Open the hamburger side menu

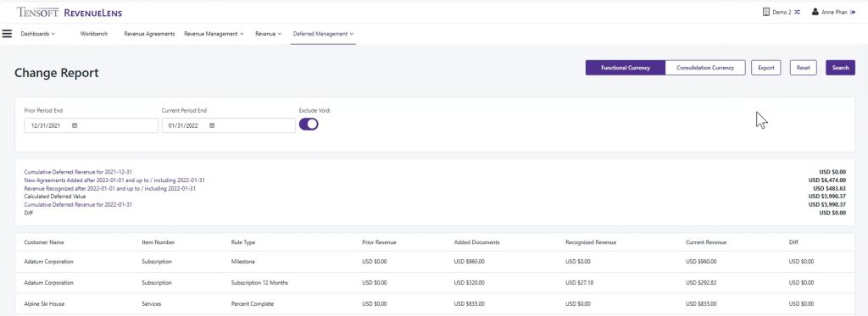pos(7,34)
